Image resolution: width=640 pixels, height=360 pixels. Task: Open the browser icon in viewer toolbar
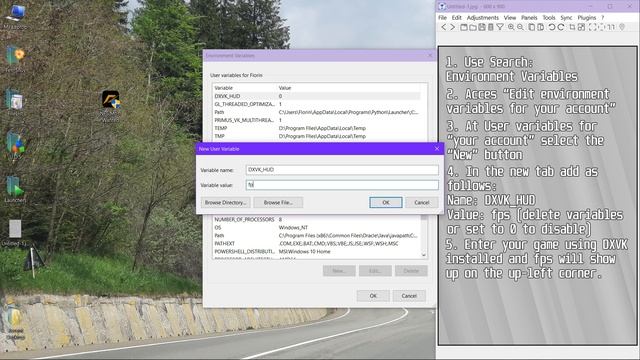[x=464, y=27]
